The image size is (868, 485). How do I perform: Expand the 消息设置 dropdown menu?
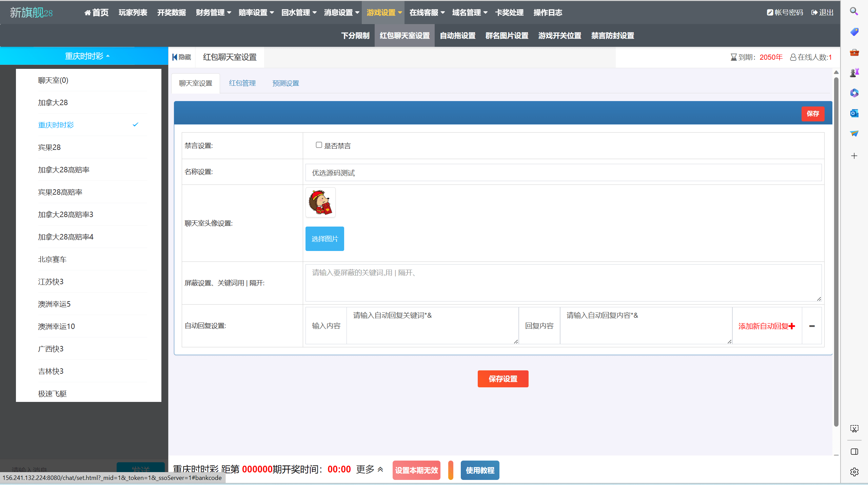(341, 13)
